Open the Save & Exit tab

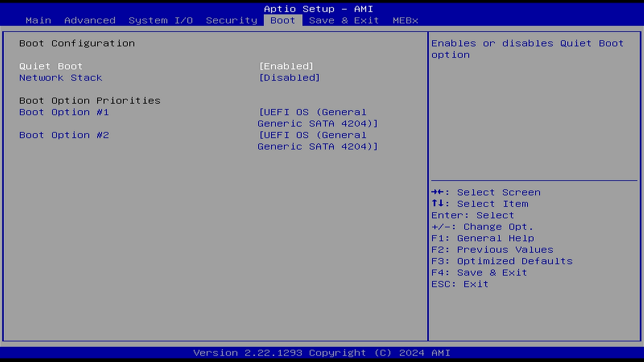(344, 20)
